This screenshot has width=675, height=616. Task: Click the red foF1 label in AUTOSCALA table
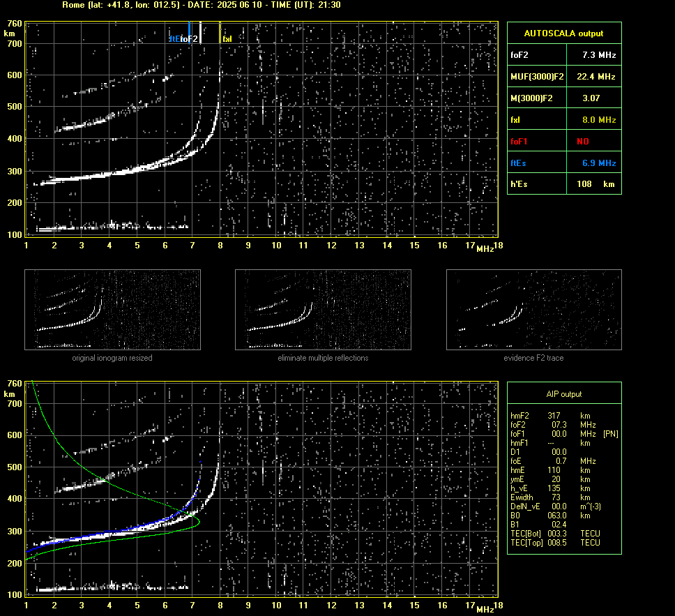(519, 142)
